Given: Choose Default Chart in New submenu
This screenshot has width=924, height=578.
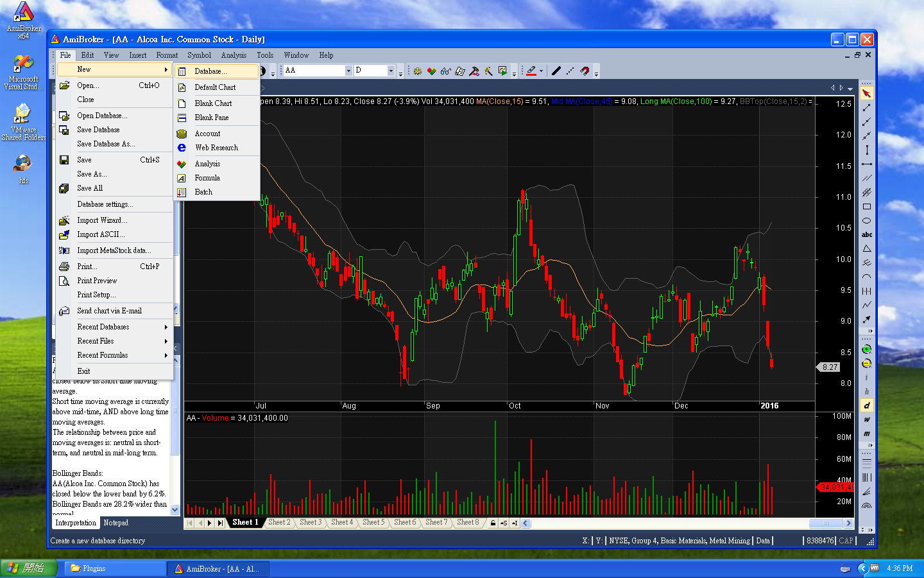Looking at the screenshot, I should pyautogui.click(x=216, y=87).
